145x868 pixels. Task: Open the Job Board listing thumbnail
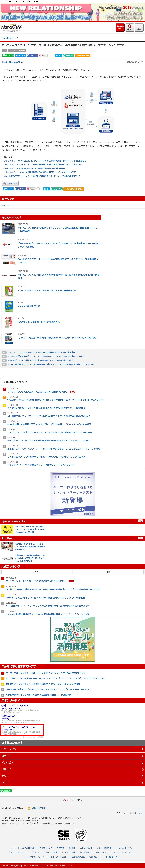pyautogui.click(x=7, y=547)
